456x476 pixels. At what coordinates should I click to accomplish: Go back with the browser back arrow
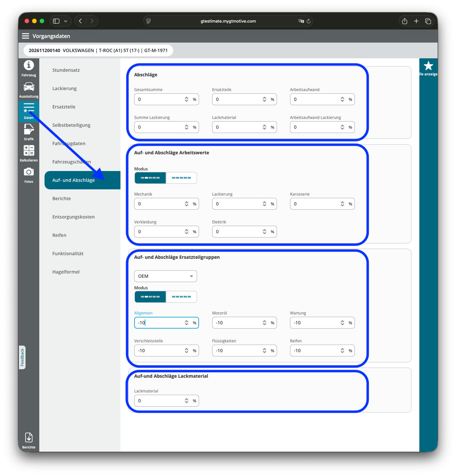click(80, 21)
